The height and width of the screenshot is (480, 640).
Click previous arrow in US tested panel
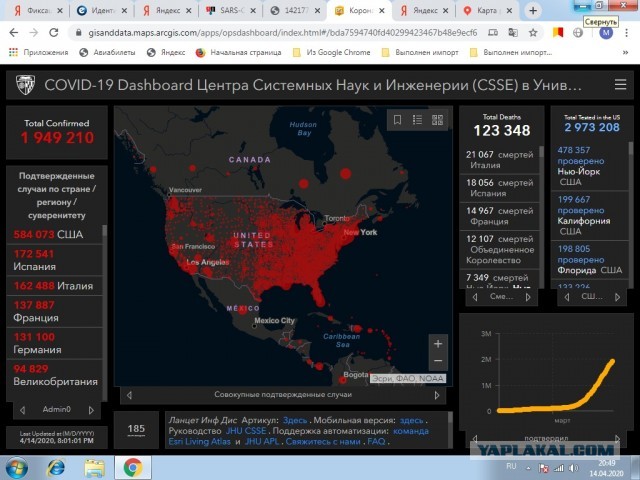pos(567,297)
